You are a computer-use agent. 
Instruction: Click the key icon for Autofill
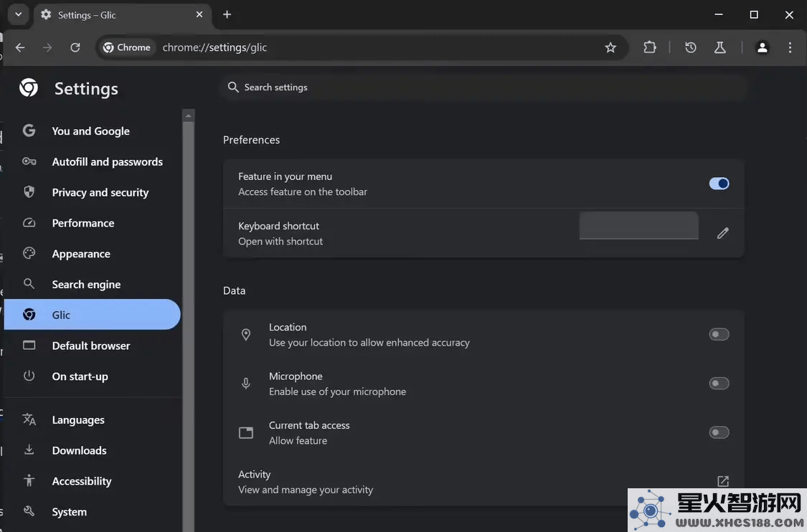[29, 161]
